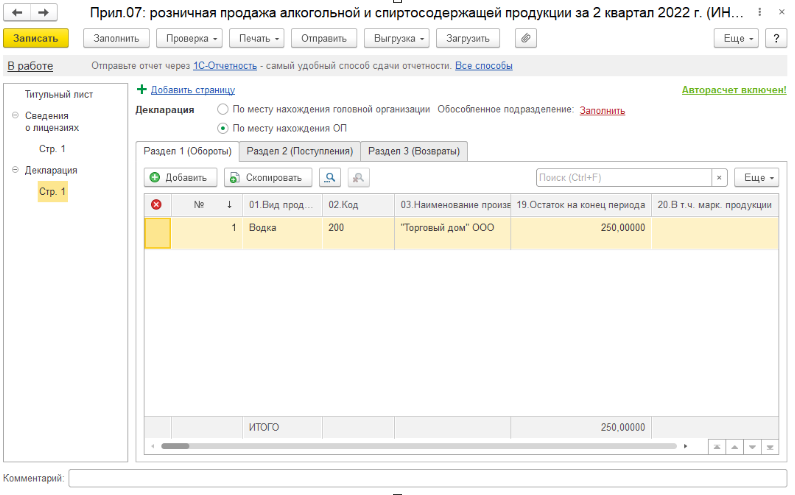Screen dimensions: 795x495
Task: Switch to 'Раздел 3 (Возвраты)' tab
Action: pos(414,151)
